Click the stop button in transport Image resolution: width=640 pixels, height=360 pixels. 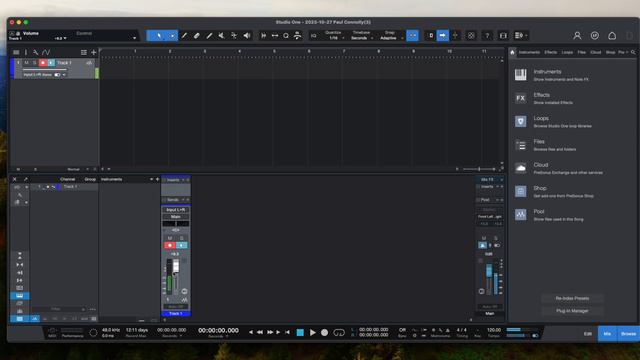[x=300, y=333]
